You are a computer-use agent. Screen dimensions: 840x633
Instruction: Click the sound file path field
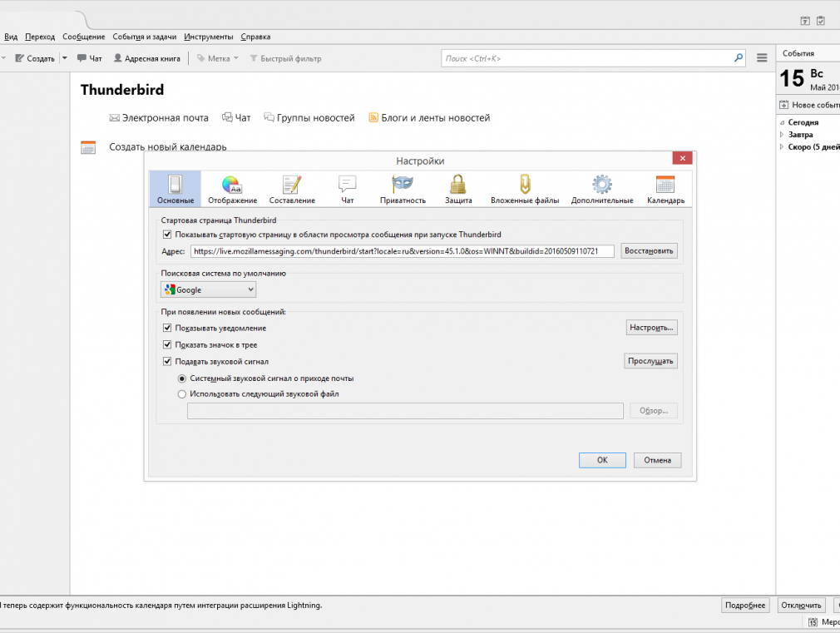[x=405, y=411]
